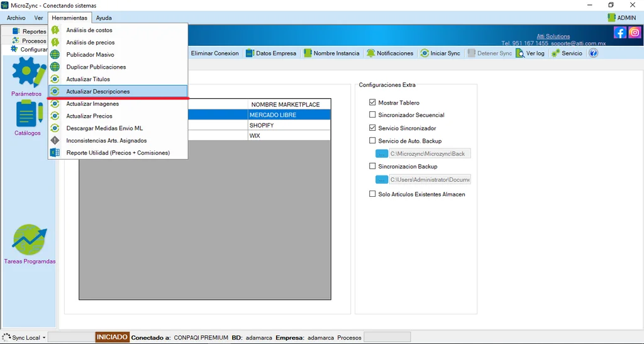Open the Sync Local dropdown arrow

44,338
